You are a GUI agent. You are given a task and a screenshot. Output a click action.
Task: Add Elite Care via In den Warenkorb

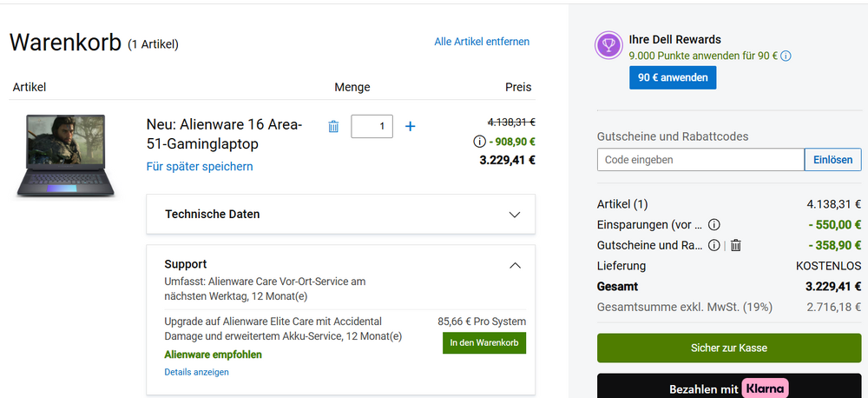483,343
